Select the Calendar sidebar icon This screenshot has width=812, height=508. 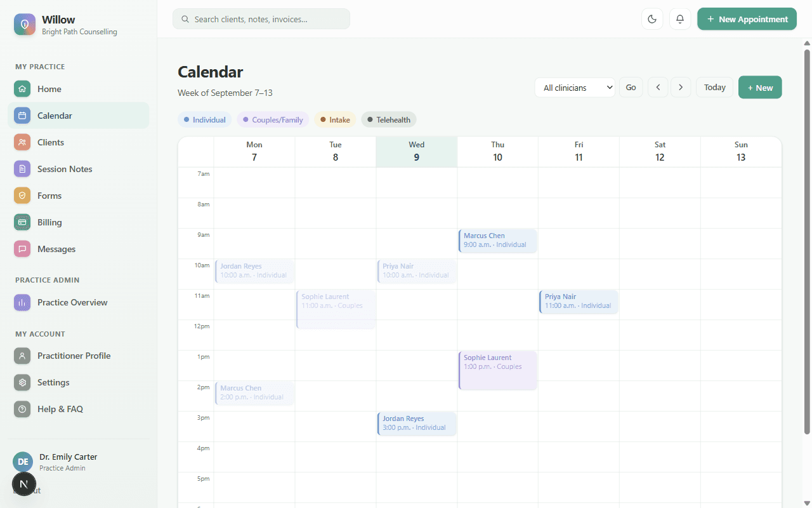point(22,116)
